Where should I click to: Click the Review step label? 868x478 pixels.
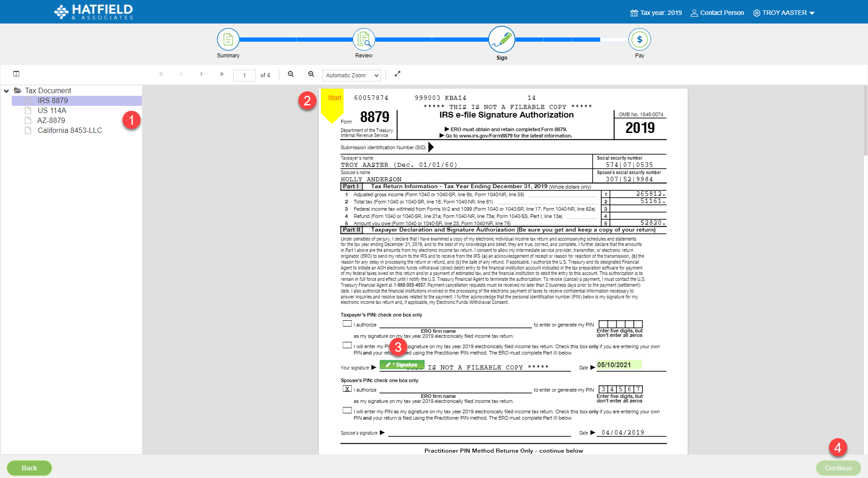[x=364, y=56]
